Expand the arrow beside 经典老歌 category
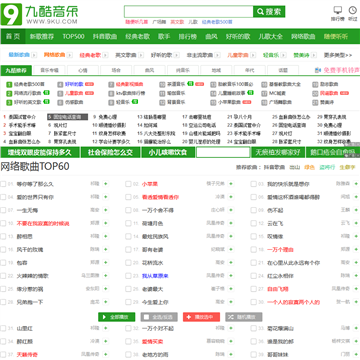Screen dimensions: 360x360 tap(105, 55)
